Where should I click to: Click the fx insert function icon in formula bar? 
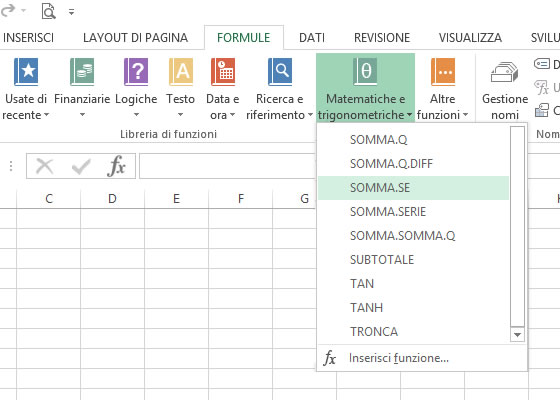coord(116,166)
